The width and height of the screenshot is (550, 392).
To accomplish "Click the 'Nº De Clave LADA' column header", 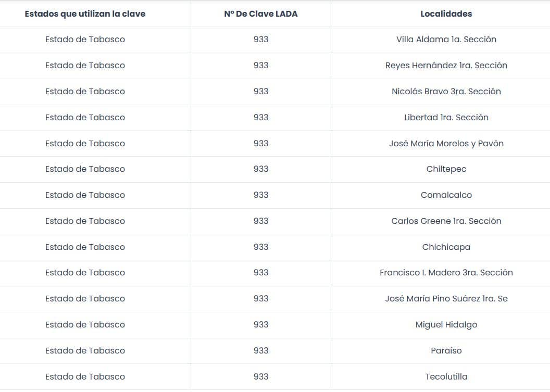I will (260, 14).
